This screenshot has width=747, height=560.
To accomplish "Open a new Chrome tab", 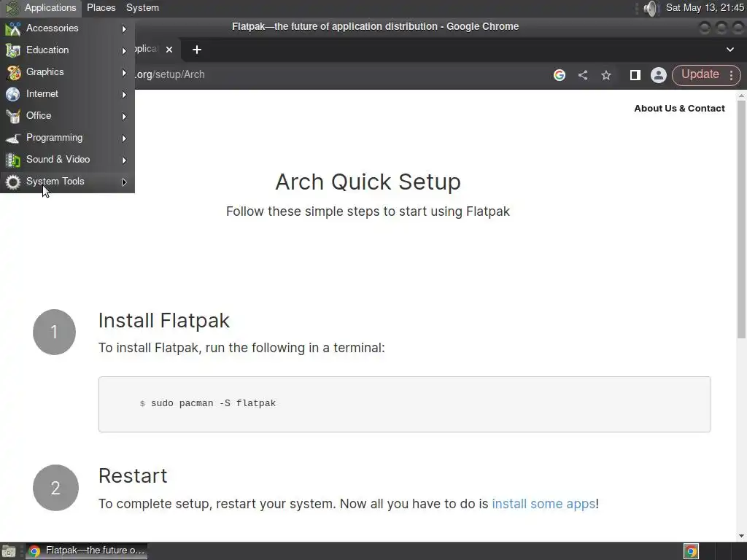I will (197, 50).
